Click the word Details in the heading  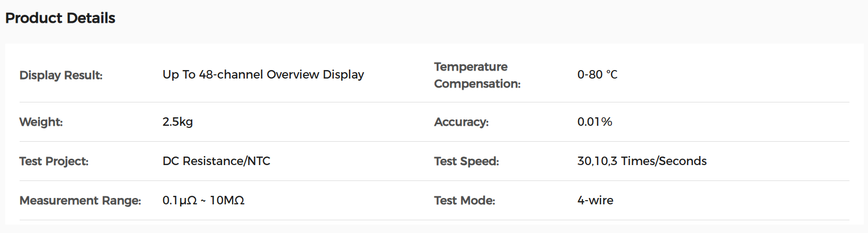pyautogui.click(x=91, y=18)
